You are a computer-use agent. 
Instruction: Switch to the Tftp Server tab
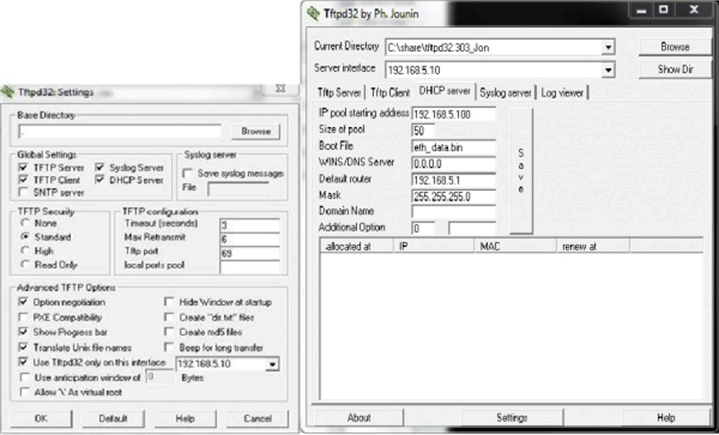pos(339,93)
